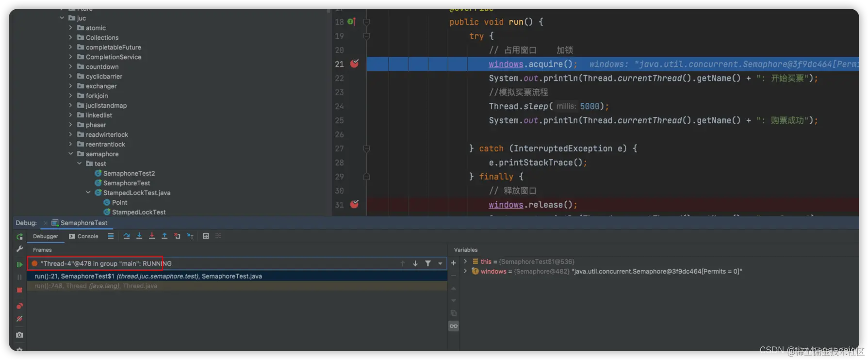Screen dimensions: 868x360
Task: Fold catch block marker line 27
Action: tap(367, 148)
